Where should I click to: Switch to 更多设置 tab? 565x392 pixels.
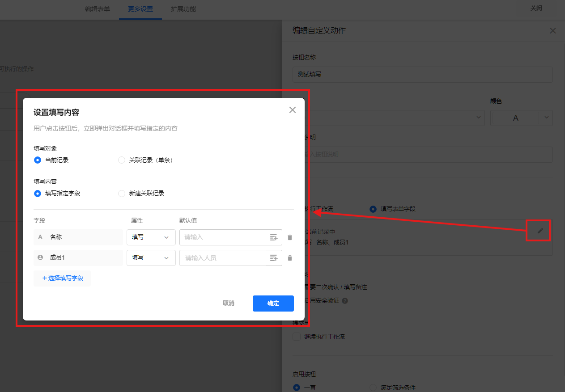tap(140, 9)
